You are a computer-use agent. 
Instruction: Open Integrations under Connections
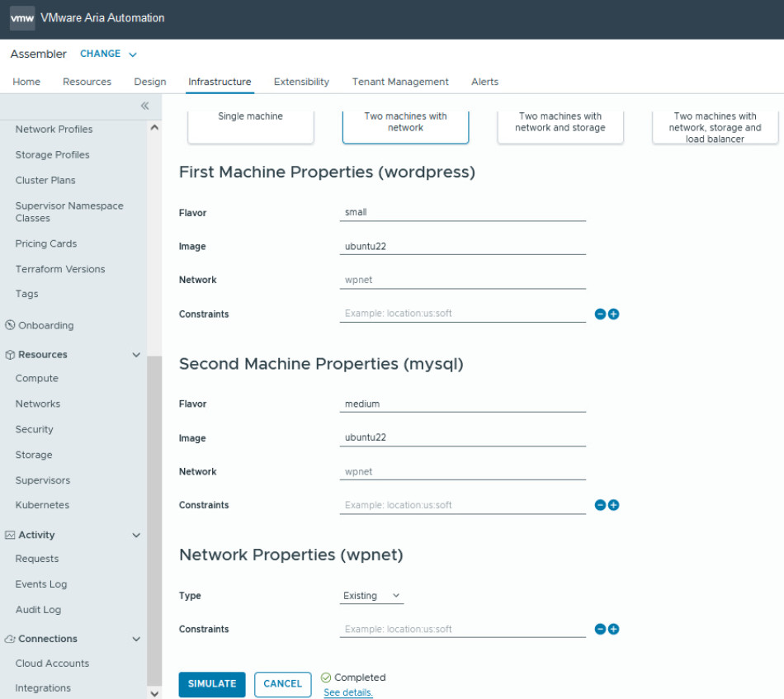tap(43, 688)
